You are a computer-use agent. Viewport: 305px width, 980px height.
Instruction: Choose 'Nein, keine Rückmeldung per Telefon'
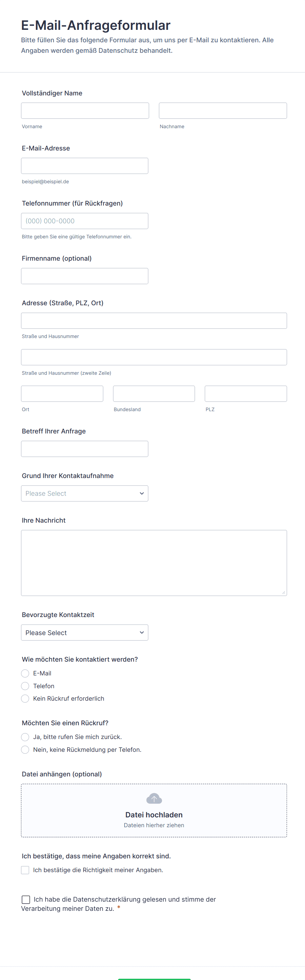click(25, 750)
